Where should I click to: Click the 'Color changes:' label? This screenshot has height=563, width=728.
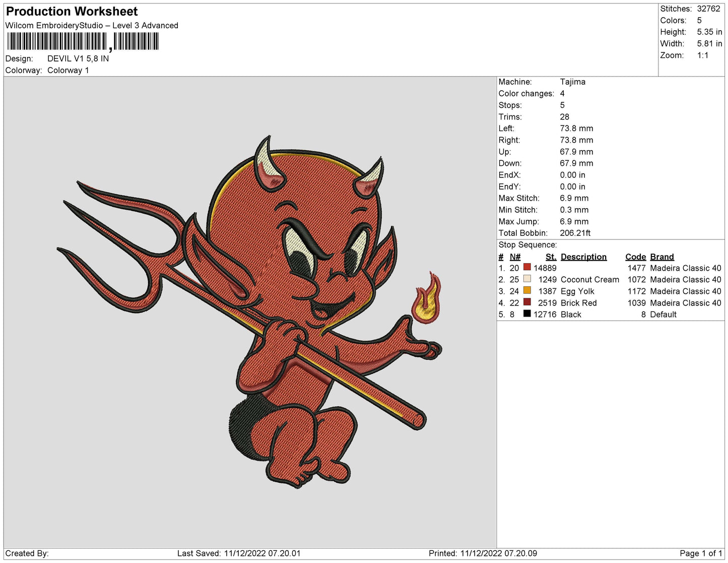pos(526,93)
